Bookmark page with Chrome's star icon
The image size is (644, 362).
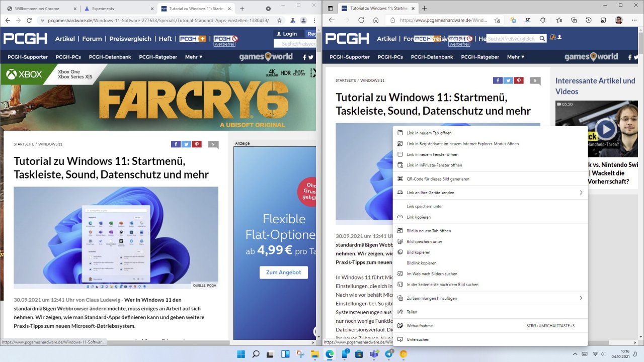point(279,20)
